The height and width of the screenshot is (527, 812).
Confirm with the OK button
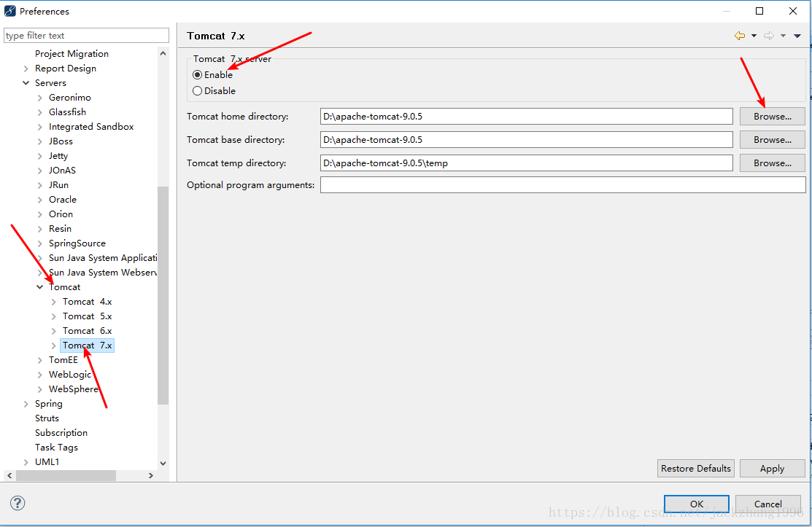(697, 504)
